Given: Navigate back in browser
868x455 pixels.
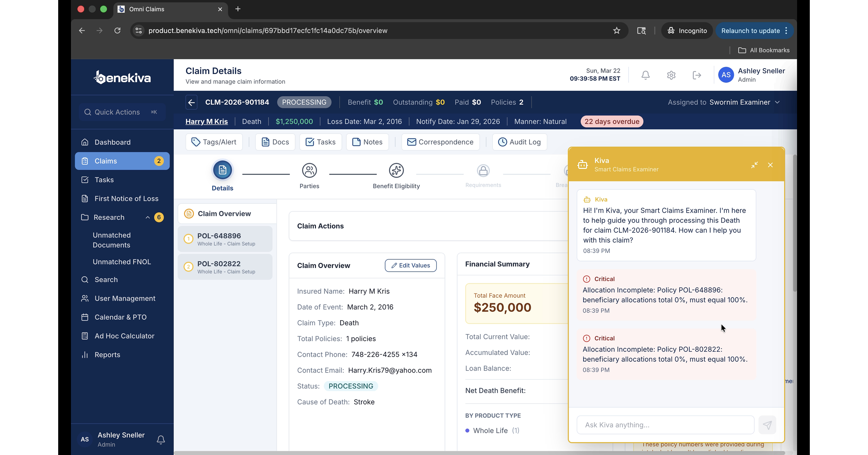Looking at the screenshot, I should click(x=82, y=31).
